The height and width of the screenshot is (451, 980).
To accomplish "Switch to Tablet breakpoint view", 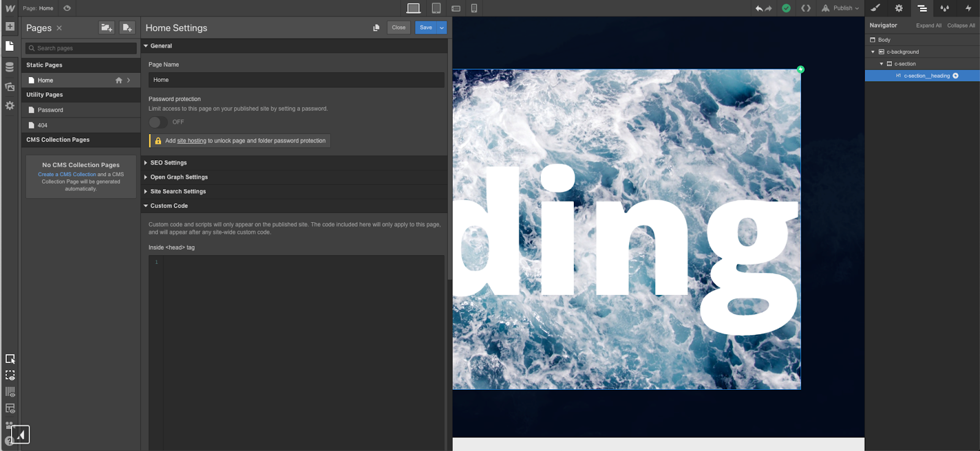I will [x=436, y=8].
